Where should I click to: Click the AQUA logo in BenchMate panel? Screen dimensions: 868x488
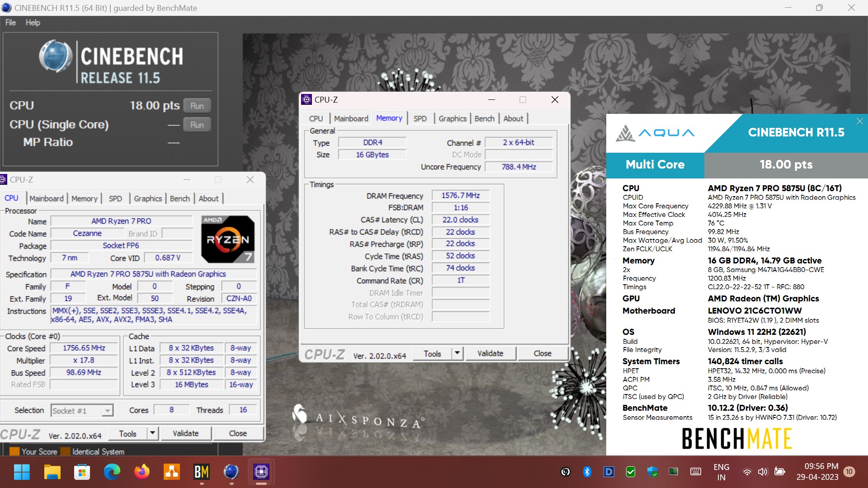655,133
